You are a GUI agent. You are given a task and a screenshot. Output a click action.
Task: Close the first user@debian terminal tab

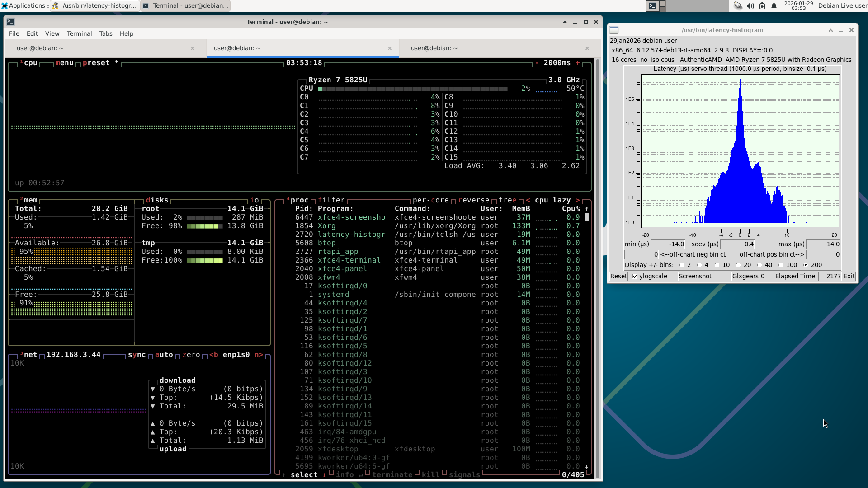coord(193,48)
